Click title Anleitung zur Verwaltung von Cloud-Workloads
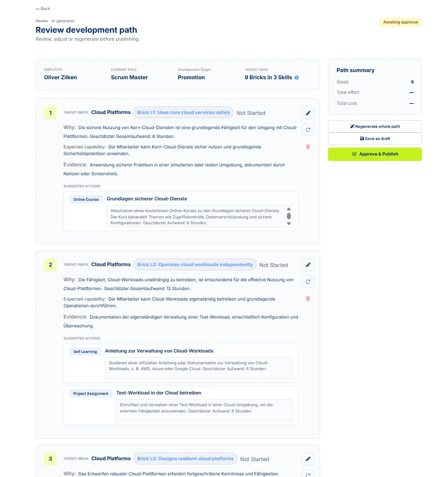Screen dimensions: 448x477 (x=159, y=351)
